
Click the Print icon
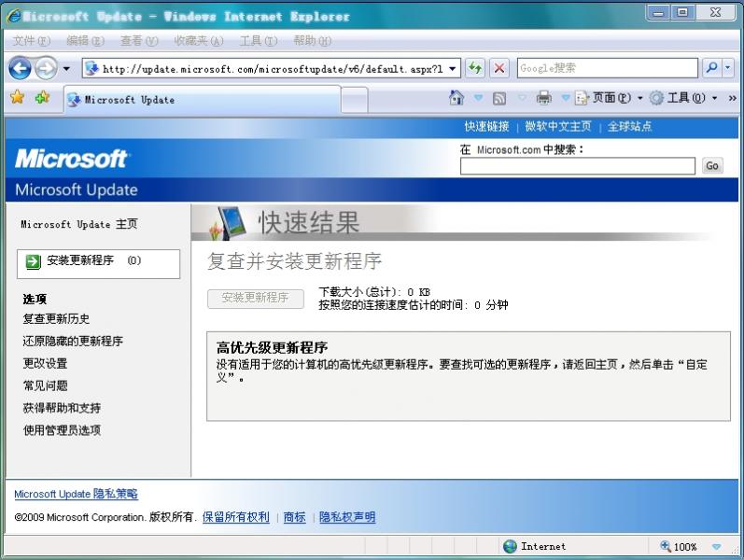pyautogui.click(x=544, y=98)
